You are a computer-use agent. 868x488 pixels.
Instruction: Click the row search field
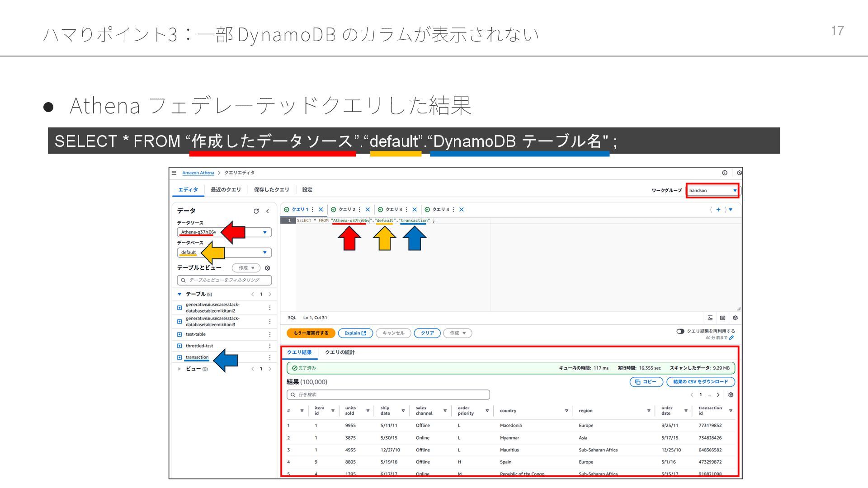click(388, 394)
